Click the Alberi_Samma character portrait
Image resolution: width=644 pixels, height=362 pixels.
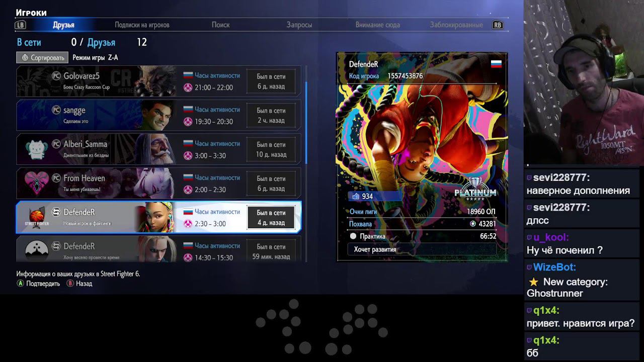click(x=157, y=149)
